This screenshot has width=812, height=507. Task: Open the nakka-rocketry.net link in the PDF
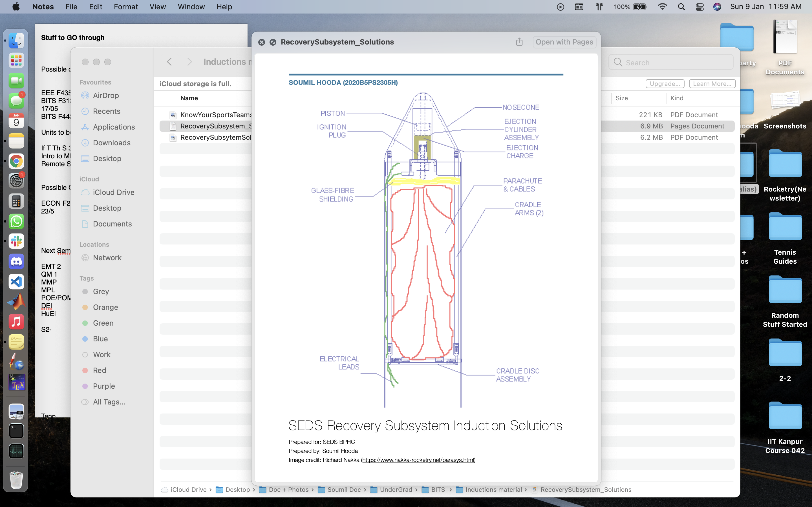pyautogui.click(x=418, y=460)
